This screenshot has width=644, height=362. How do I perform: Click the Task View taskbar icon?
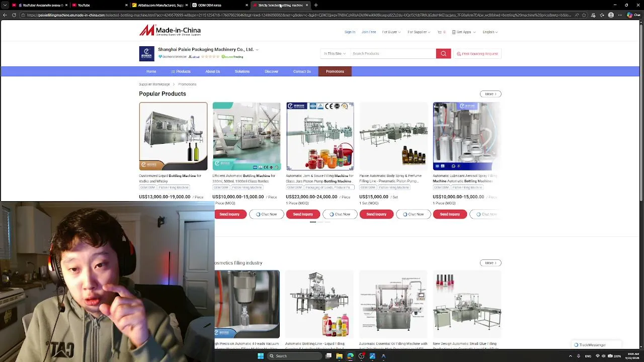(329, 356)
